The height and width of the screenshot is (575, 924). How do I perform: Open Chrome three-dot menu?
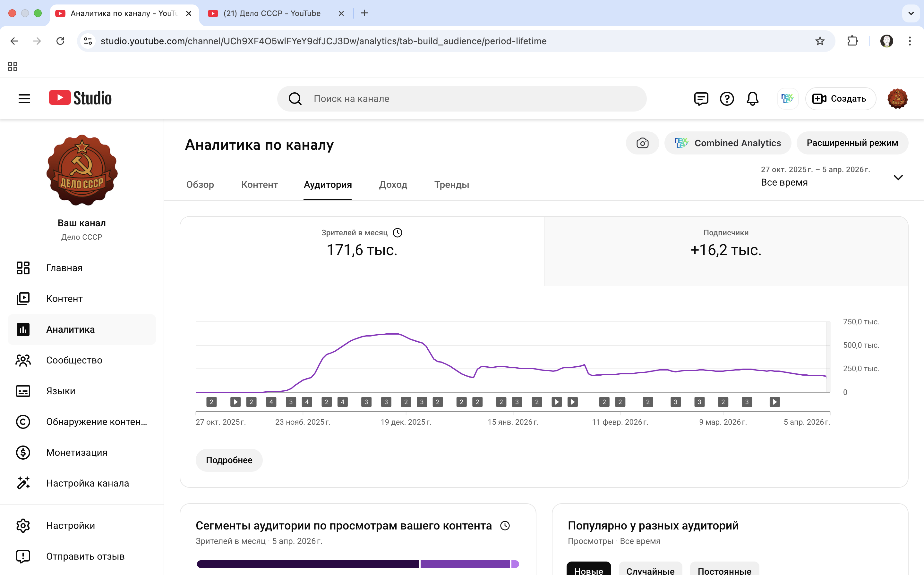click(910, 41)
